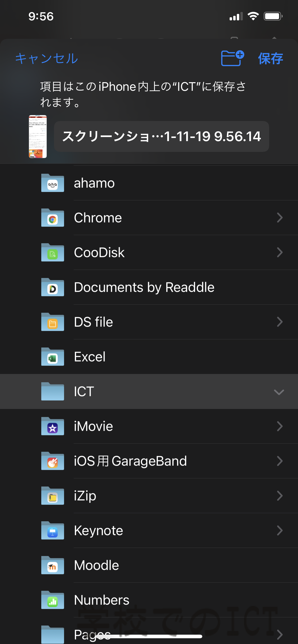Choose the "Moodle" folder name
Image resolution: width=298 pixels, height=644 pixels.
(x=96, y=565)
